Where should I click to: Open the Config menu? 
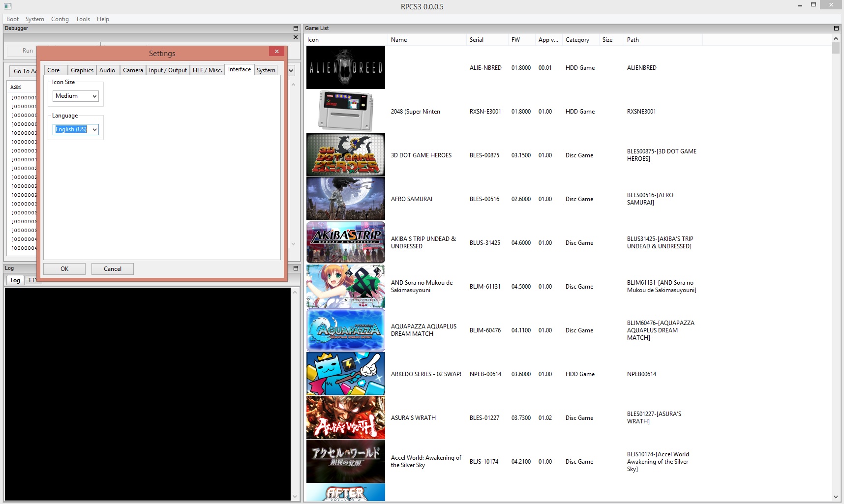pos(60,19)
